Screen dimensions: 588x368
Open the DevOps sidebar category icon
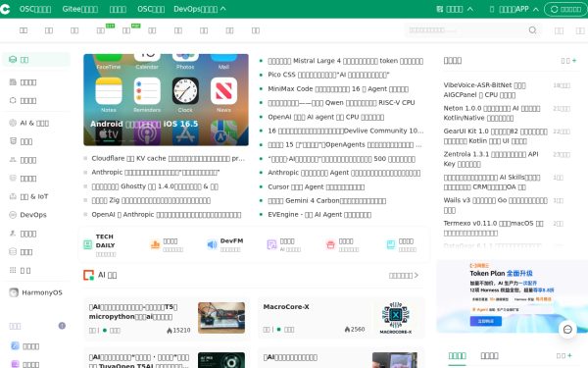[13, 215]
